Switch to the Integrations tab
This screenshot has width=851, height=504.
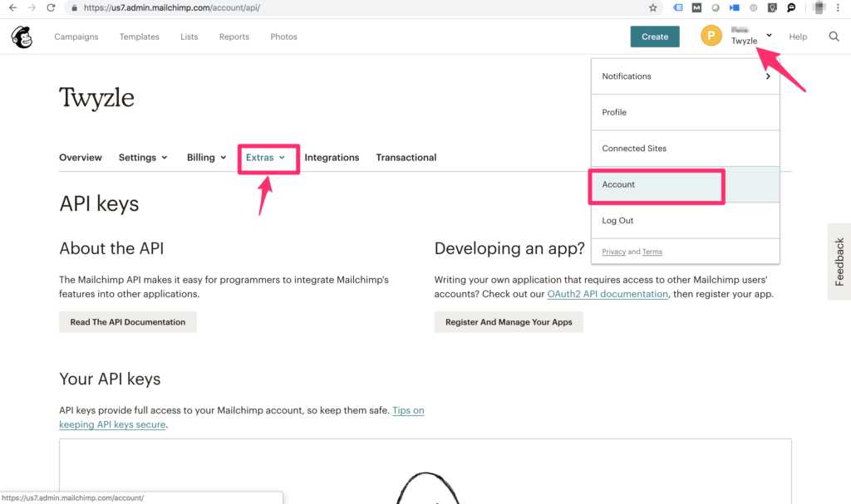pyautogui.click(x=332, y=158)
